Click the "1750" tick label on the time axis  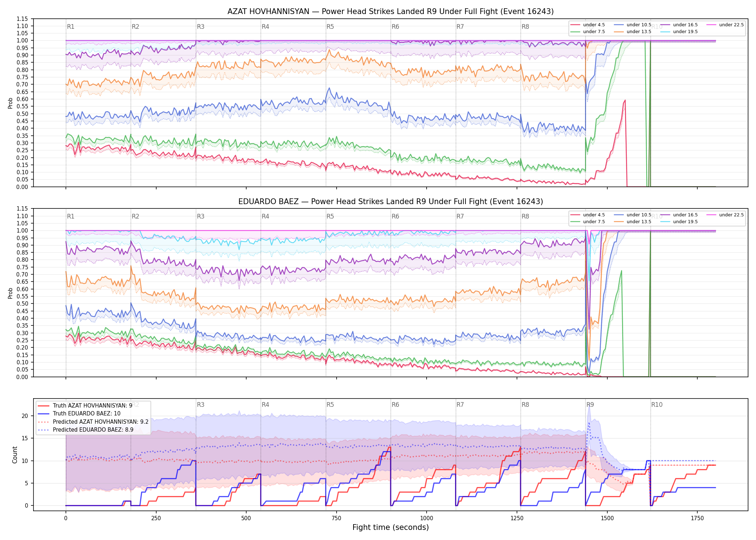tap(697, 518)
